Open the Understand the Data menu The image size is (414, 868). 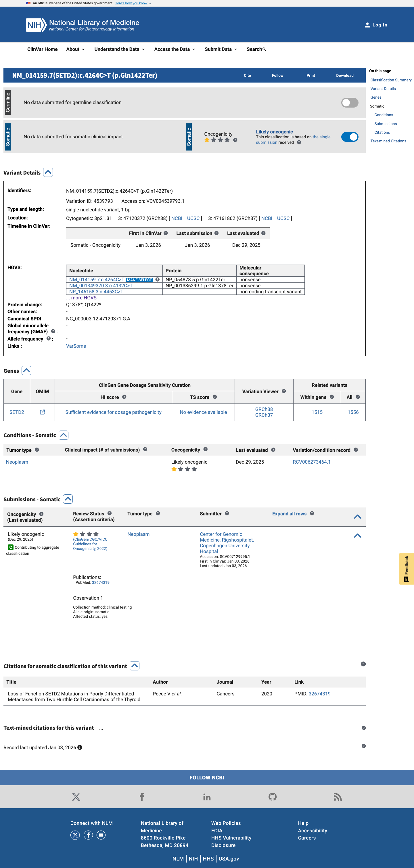pyautogui.click(x=120, y=49)
